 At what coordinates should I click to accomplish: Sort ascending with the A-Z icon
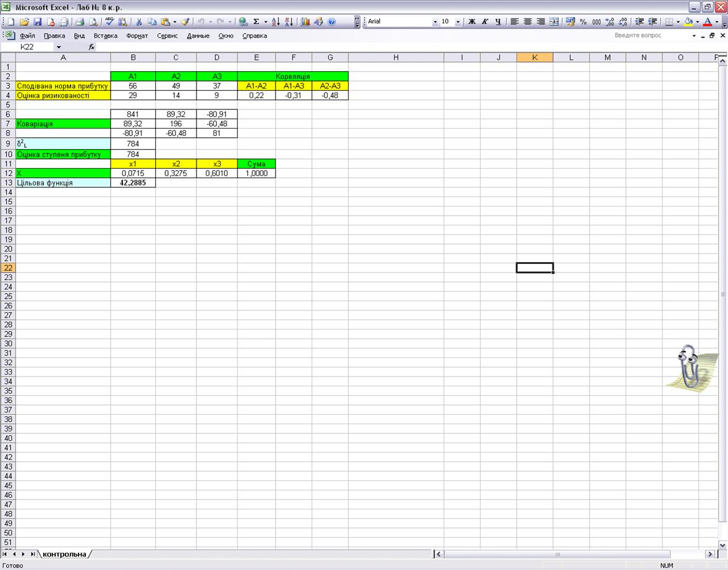pyautogui.click(x=276, y=22)
